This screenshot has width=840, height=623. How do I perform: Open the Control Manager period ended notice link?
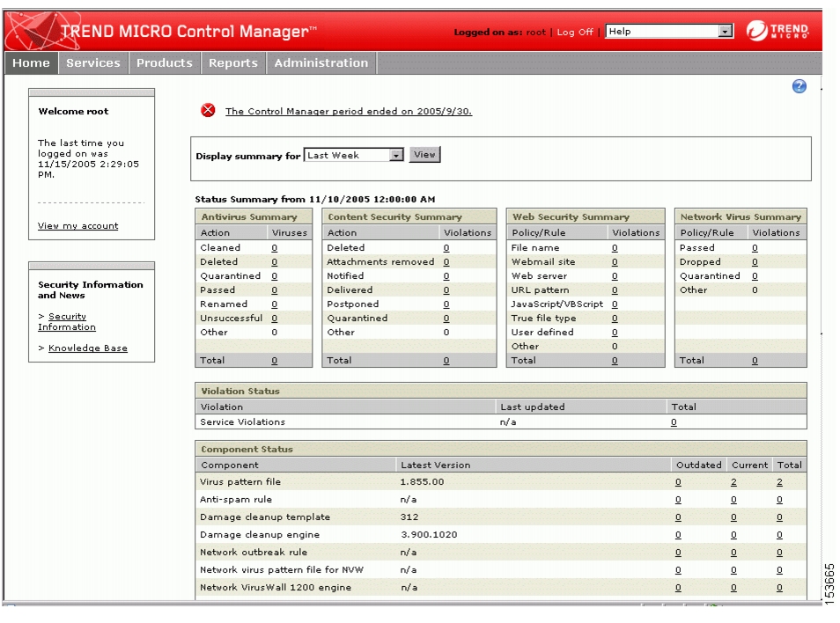tap(348, 112)
